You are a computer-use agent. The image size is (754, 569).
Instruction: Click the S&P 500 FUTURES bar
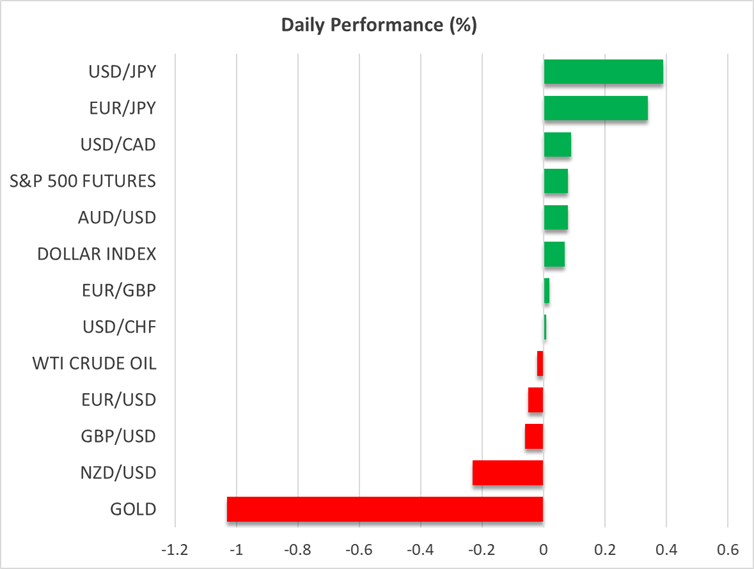pos(556,181)
